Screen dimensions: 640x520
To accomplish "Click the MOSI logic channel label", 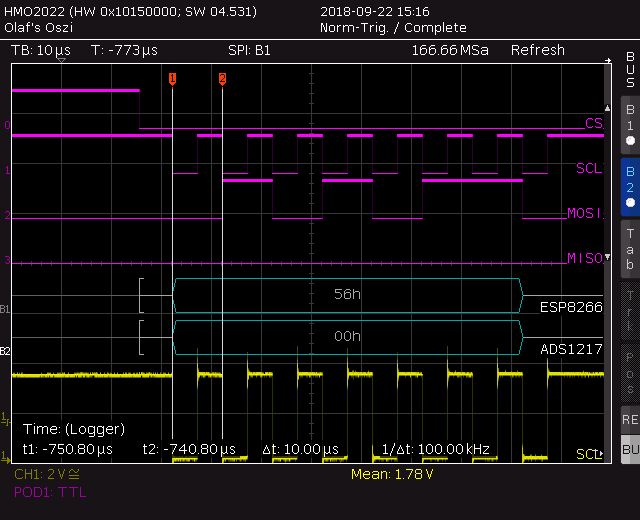I will tap(585, 213).
